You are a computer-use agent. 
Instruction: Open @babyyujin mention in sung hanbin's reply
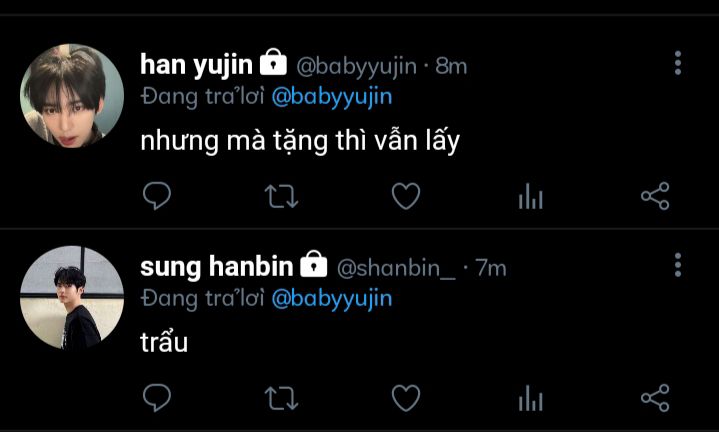[x=332, y=299]
